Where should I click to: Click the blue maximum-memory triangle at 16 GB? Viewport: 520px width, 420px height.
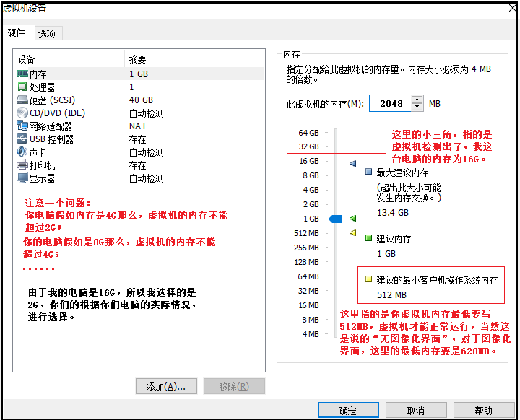[353, 163]
